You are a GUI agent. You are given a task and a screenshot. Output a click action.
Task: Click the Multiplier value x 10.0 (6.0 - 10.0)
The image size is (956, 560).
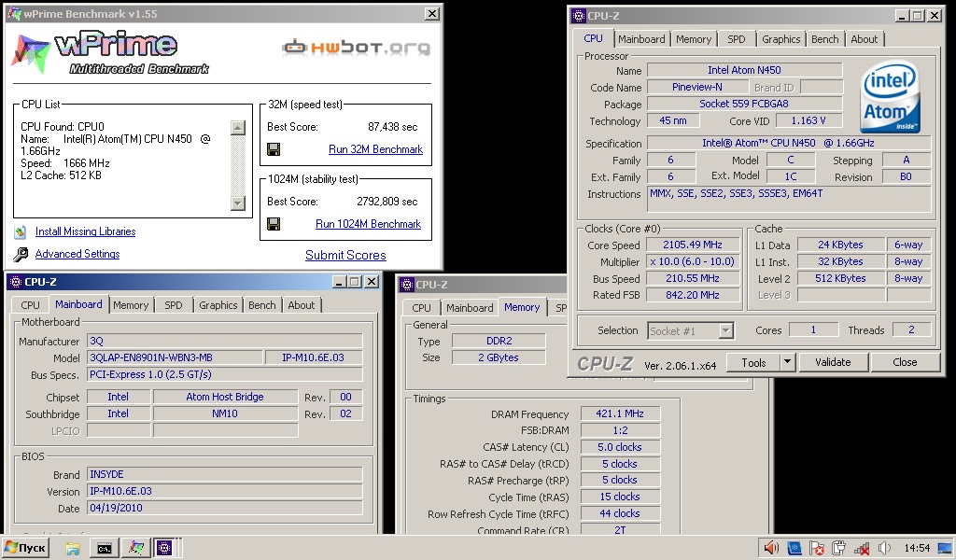(693, 262)
